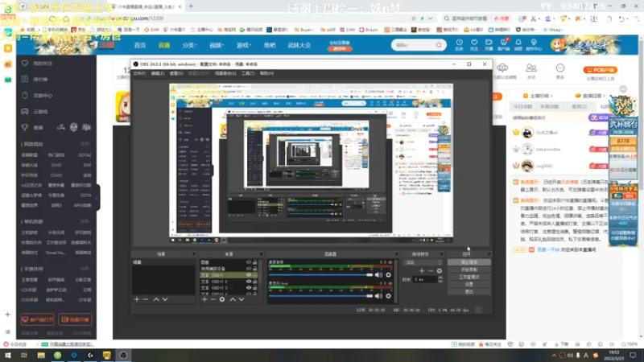Open source properties gear in sources panel

pos(222,299)
